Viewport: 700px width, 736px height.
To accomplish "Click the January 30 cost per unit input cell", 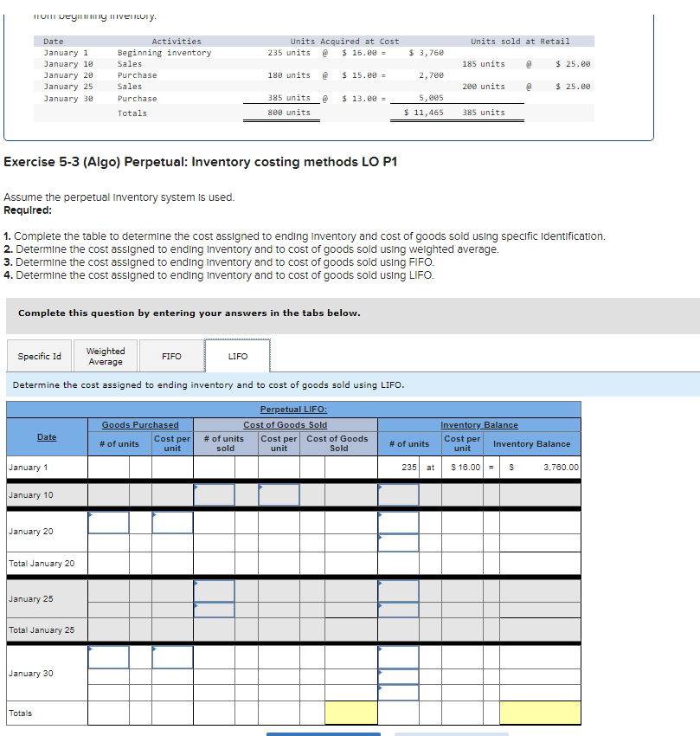I will 174,656.
